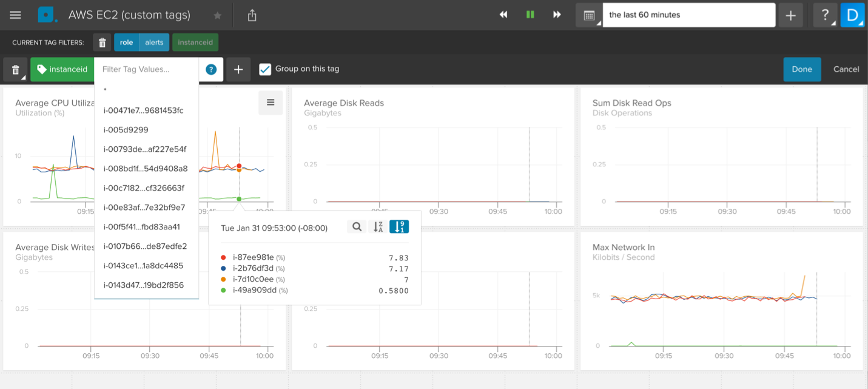
Task: Click the share dashboard icon
Action: click(x=252, y=16)
